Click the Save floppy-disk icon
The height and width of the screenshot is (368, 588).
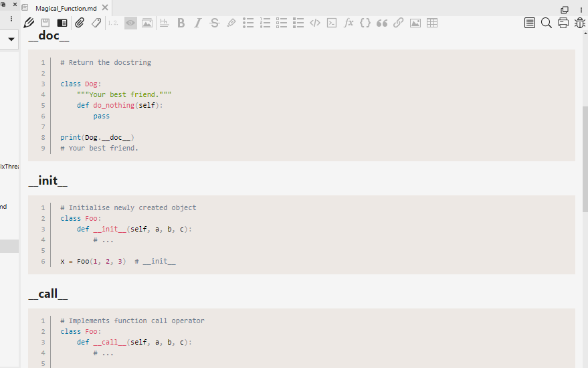(x=45, y=23)
